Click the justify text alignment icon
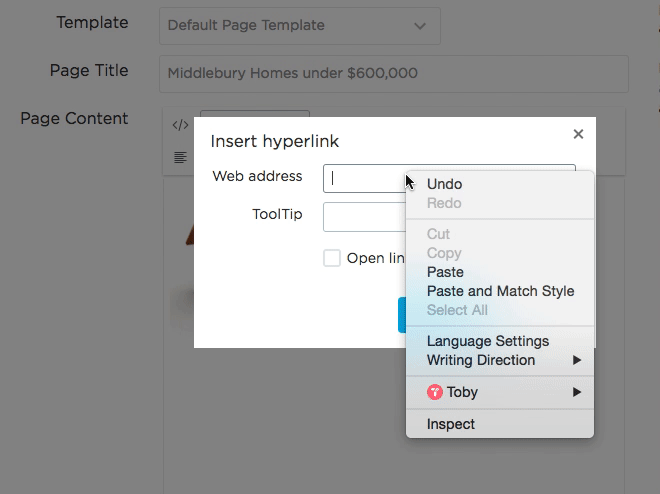The height and width of the screenshot is (494, 660). [180, 157]
